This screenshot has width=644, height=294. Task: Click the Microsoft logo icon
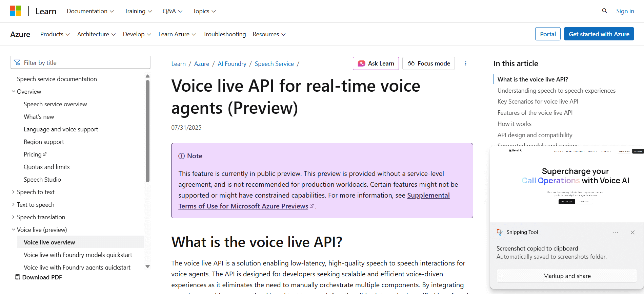(16, 11)
